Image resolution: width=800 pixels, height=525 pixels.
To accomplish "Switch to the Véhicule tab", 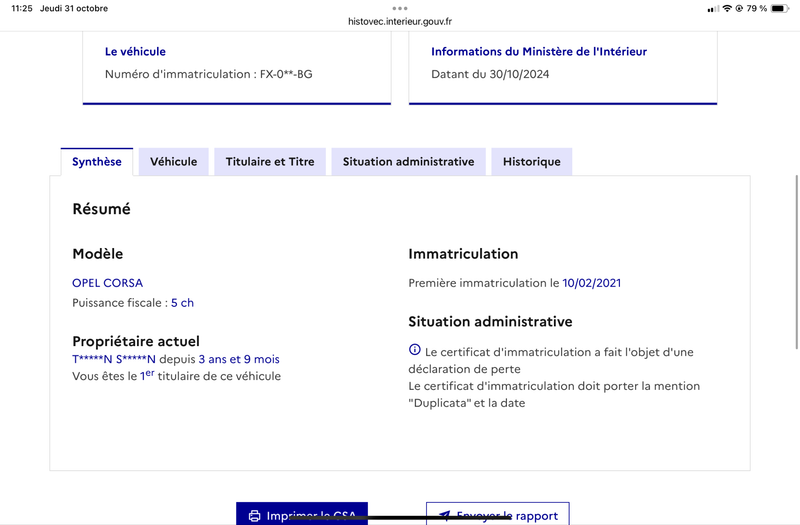I will coord(173,162).
